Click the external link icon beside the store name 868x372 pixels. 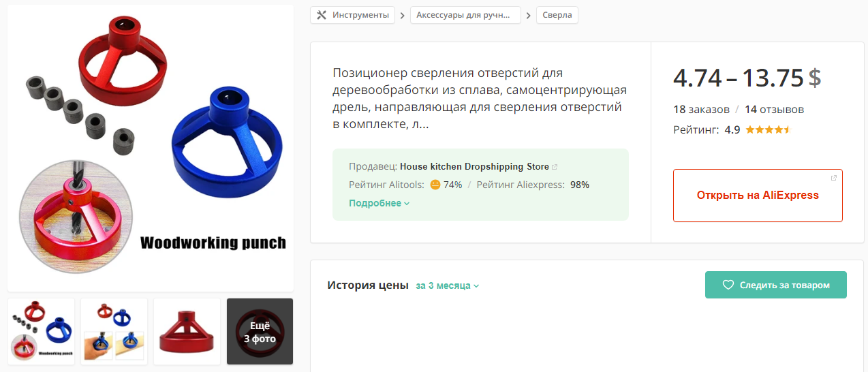pos(555,167)
